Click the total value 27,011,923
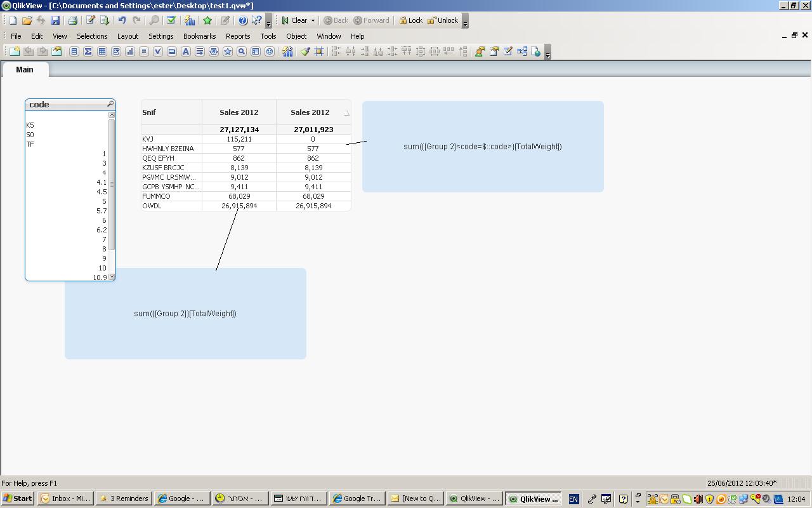Viewport: 812px width, 508px height. [313, 130]
